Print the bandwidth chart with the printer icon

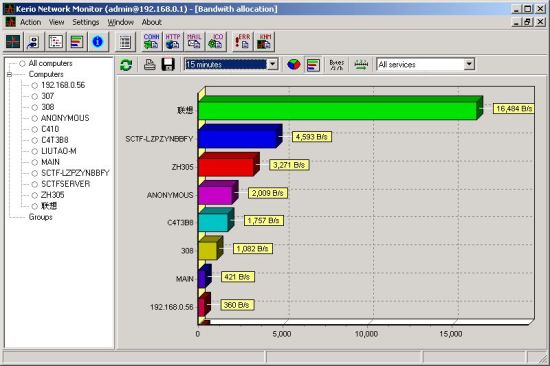[150, 65]
